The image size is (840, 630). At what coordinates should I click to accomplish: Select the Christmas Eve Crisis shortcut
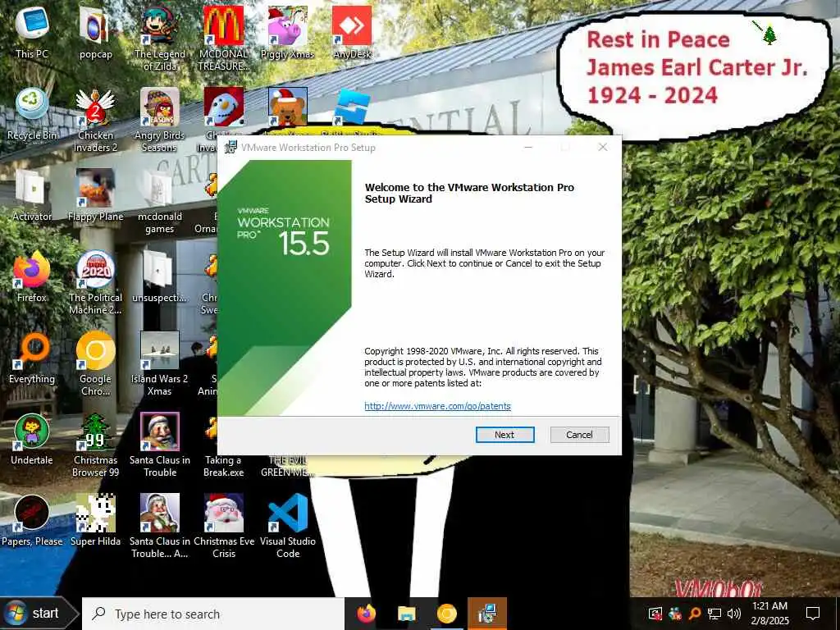point(223,527)
